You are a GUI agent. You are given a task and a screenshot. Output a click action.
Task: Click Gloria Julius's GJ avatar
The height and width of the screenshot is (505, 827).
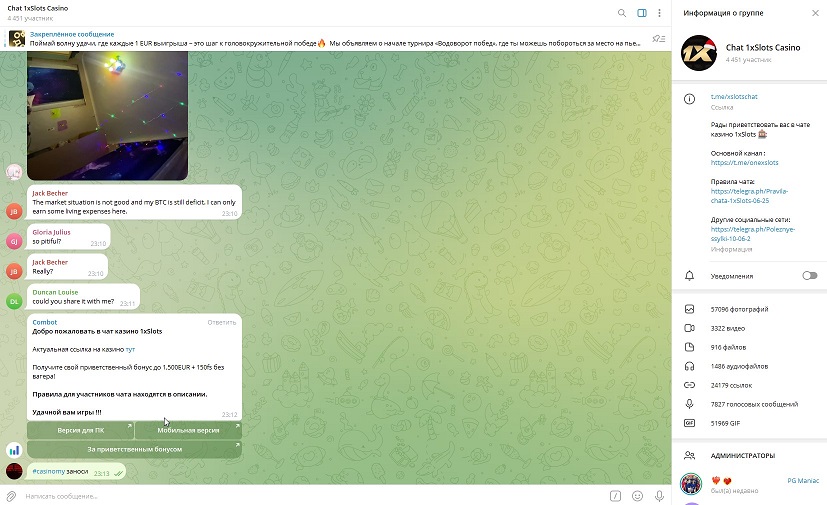[14, 241]
